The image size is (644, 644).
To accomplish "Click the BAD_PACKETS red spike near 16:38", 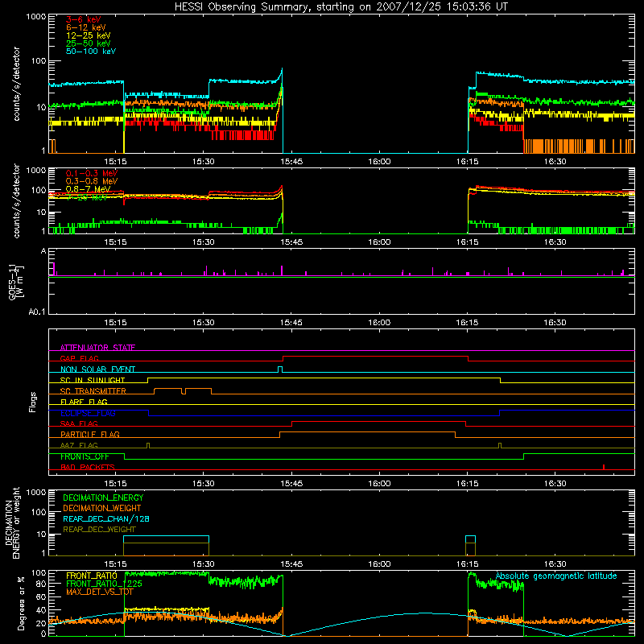I will tap(603, 467).
